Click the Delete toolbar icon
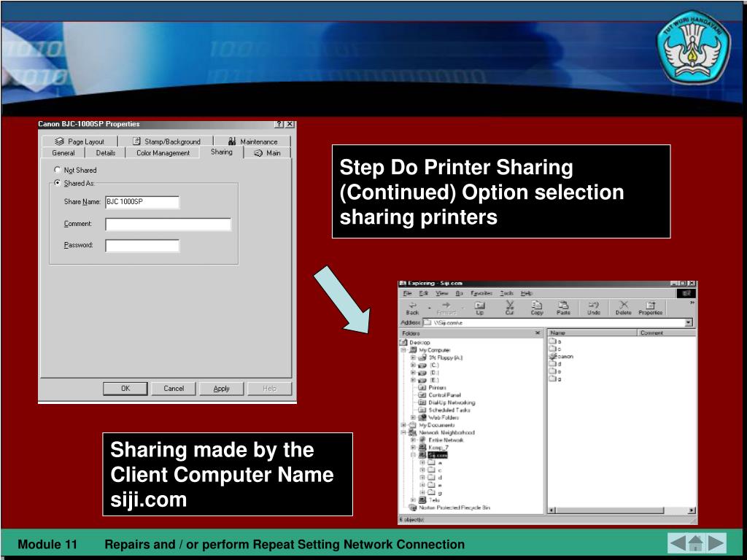The image size is (747, 560). point(623,308)
